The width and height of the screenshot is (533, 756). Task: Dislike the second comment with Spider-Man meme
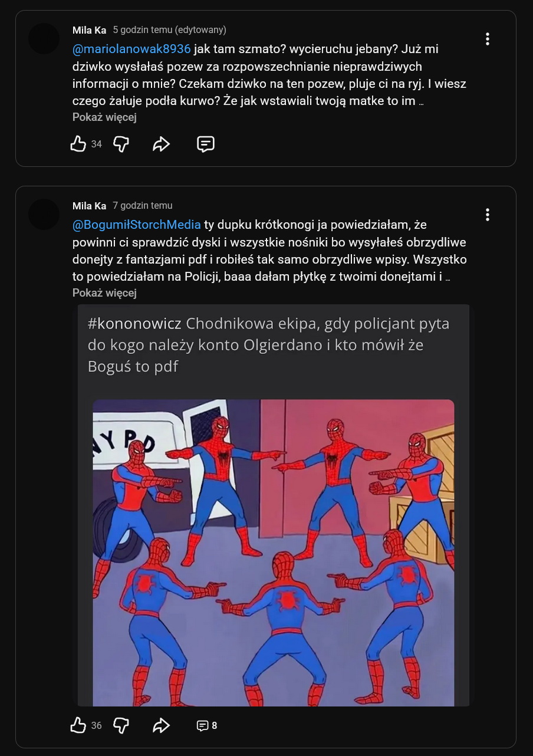pos(121,725)
